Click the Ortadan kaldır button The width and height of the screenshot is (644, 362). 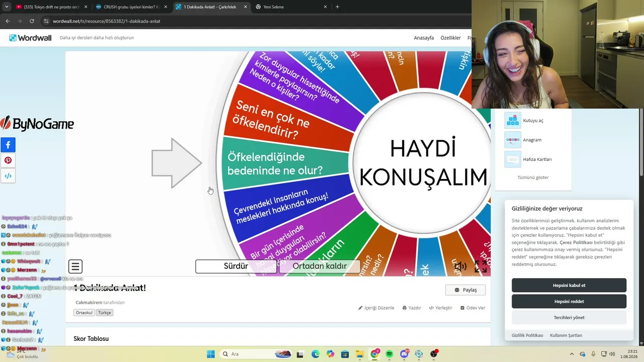tap(319, 266)
